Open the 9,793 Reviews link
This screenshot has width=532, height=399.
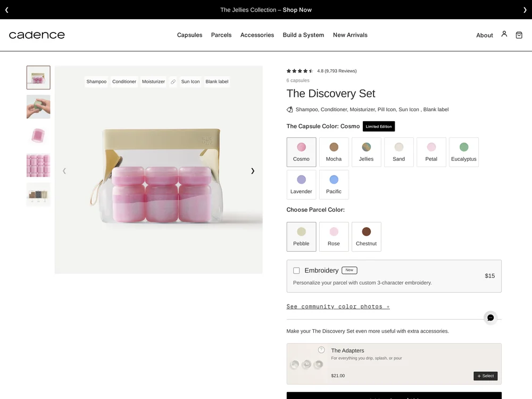(x=340, y=71)
